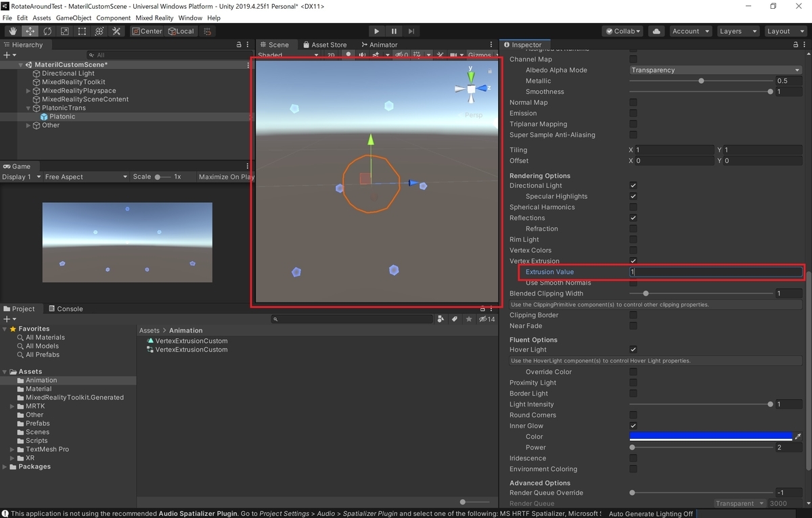Enable the Normal Map checkbox

click(633, 103)
